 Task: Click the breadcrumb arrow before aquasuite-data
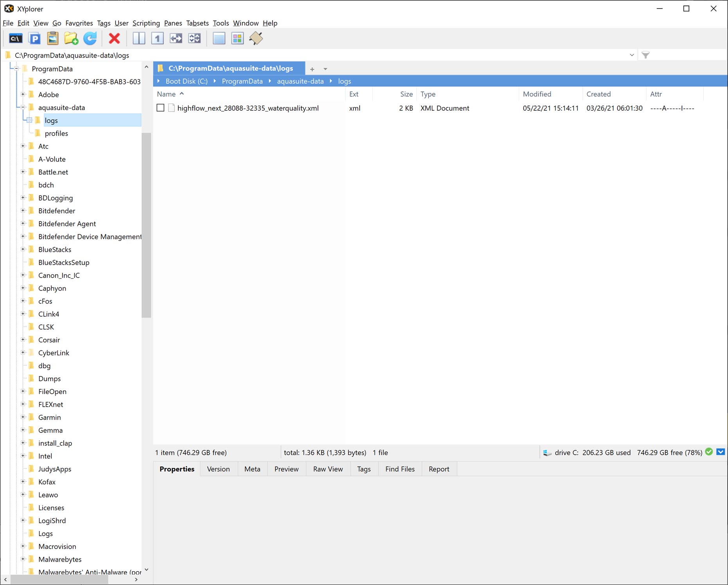(270, 81)
